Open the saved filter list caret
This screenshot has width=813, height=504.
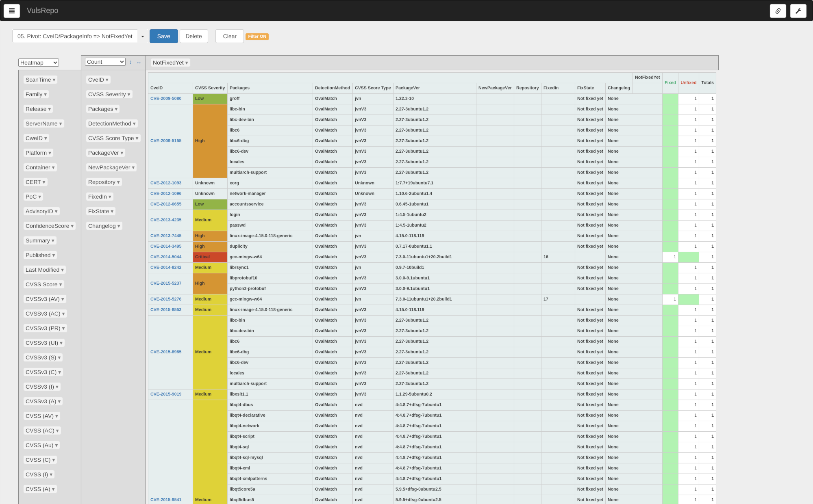pyautogui.click(x=143, y=37)
